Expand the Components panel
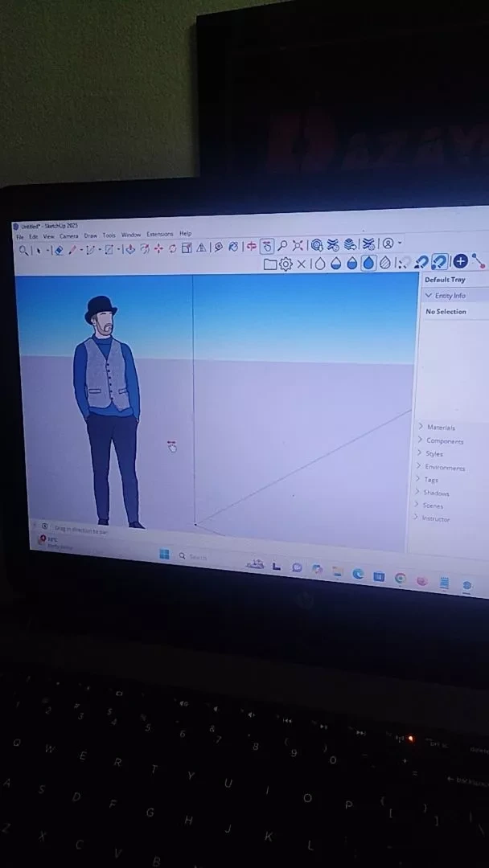Viewport: 489px width, 868px height. tap(420, 440)
